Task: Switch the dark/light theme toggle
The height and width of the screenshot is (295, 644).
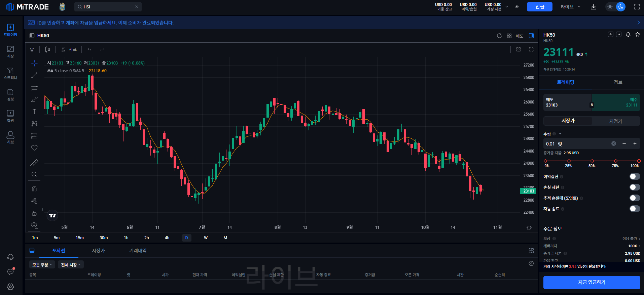Action: [615, 7]
